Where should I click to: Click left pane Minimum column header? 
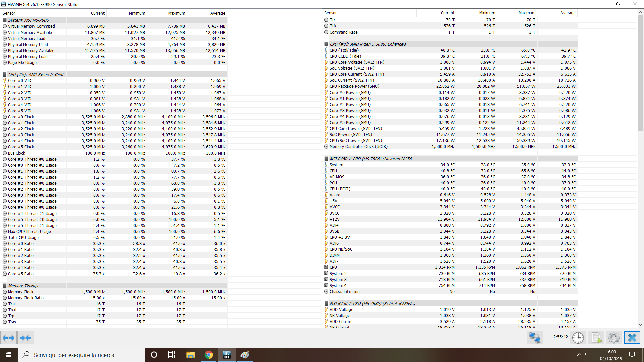127,13
